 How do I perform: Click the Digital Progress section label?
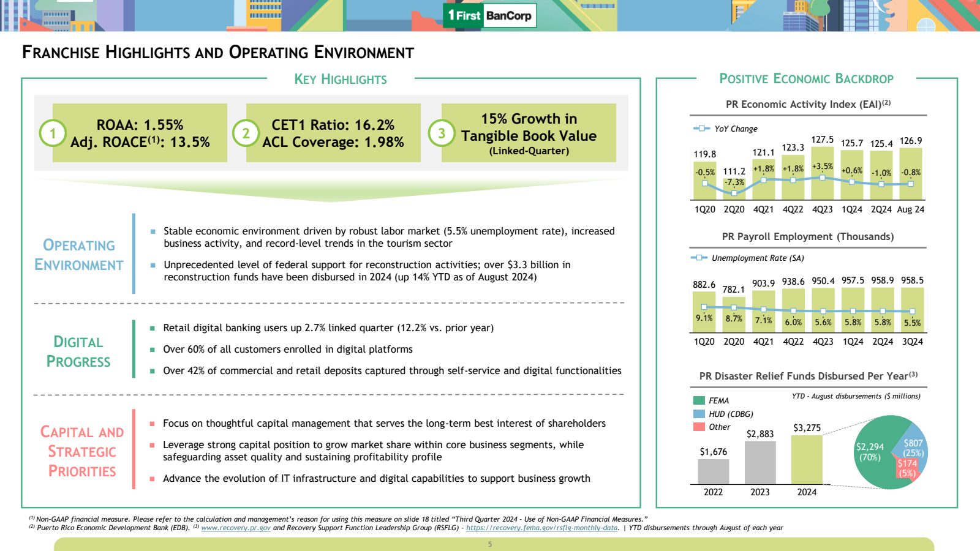[x=78, y=351]
